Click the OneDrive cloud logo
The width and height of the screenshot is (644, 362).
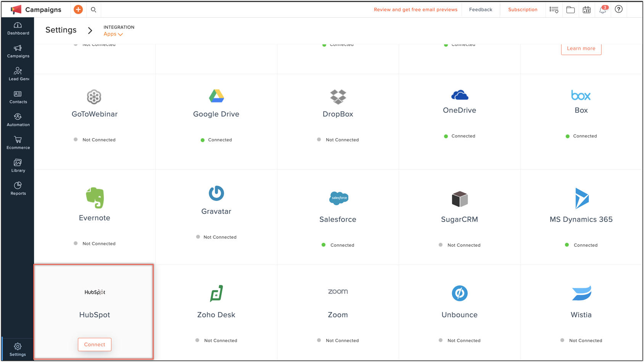coord(460,95)
